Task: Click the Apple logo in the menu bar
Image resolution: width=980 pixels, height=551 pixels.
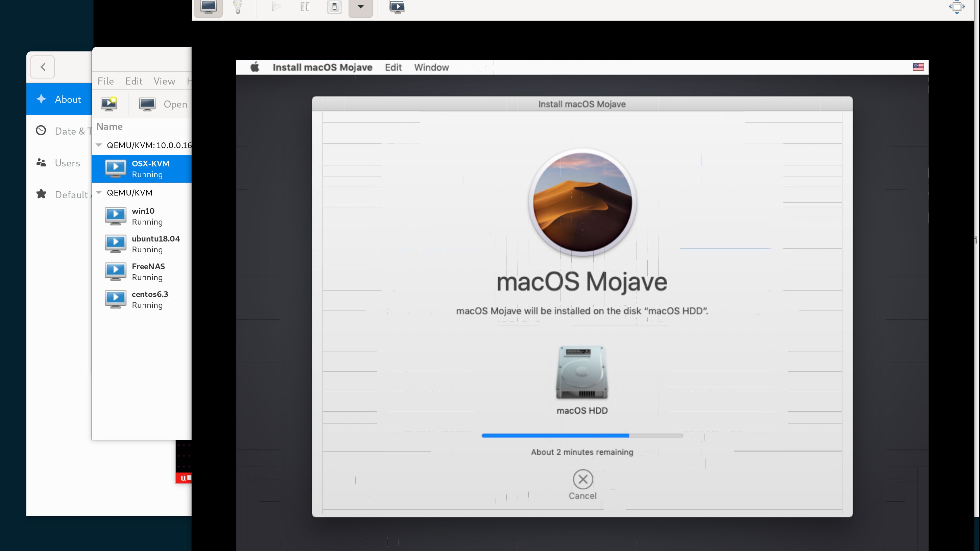Action: click(255, 67)
